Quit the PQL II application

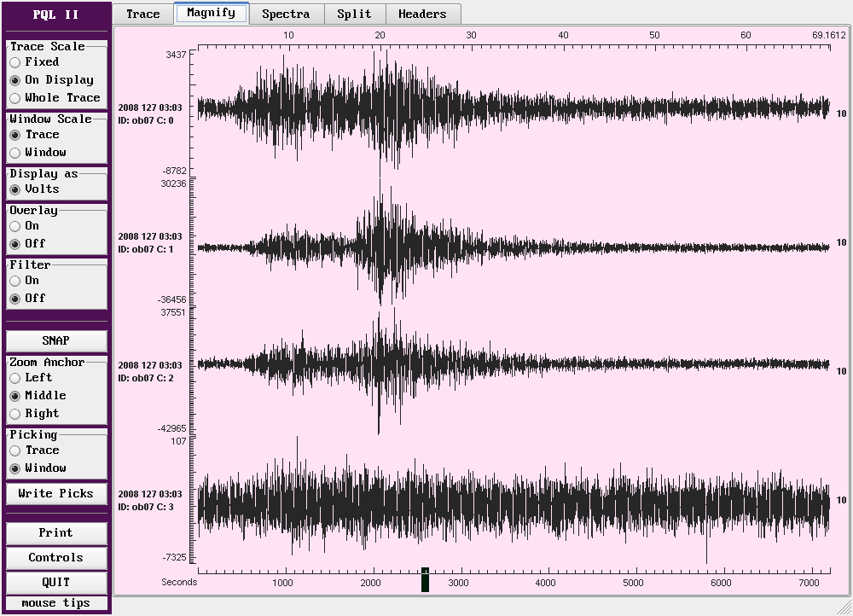point(56,583)
